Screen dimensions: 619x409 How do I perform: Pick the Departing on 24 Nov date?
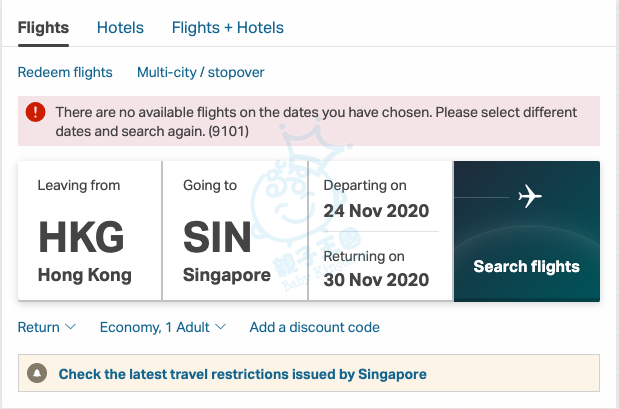379,198
